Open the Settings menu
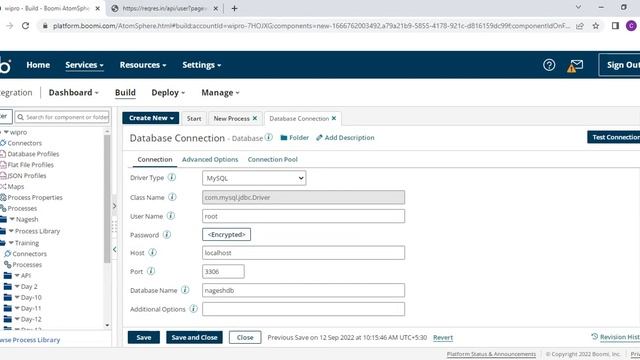640x360 pixels. pos(201,65)
